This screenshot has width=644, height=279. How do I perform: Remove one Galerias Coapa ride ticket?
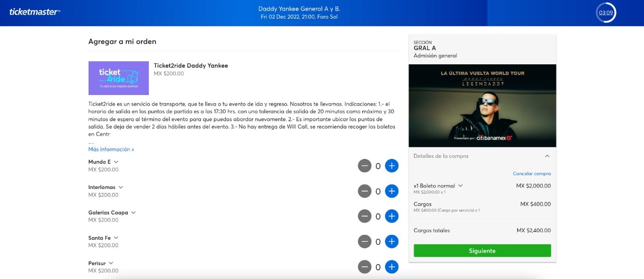[x=364, y=216]
